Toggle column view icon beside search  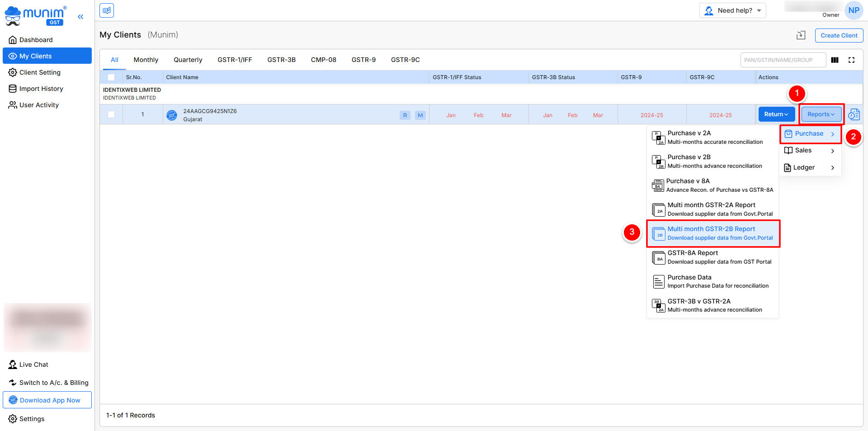pos(835,60)
